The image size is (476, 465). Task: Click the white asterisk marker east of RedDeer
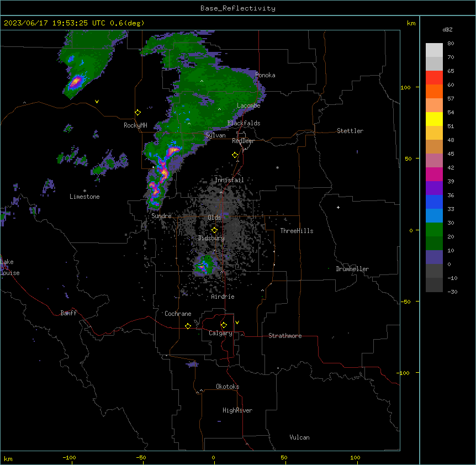click(277, 167)
